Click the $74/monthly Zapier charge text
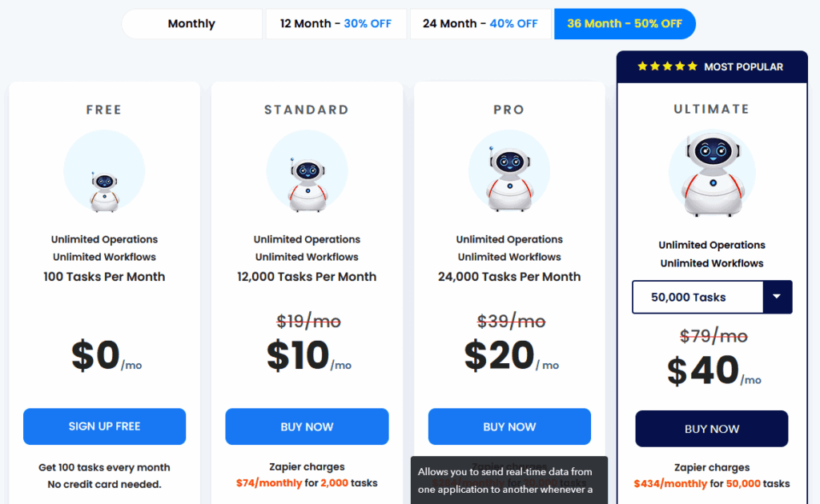The width and height of the screenshot is (820, 504). [x=269, y=483]
